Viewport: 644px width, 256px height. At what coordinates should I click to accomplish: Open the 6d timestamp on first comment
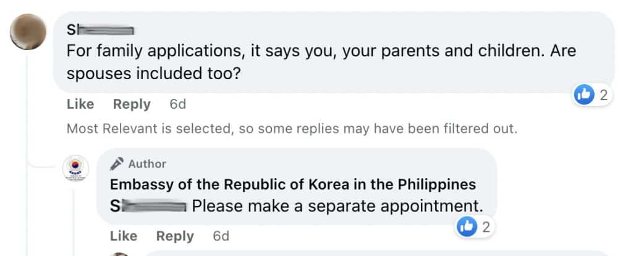point(177,105)
